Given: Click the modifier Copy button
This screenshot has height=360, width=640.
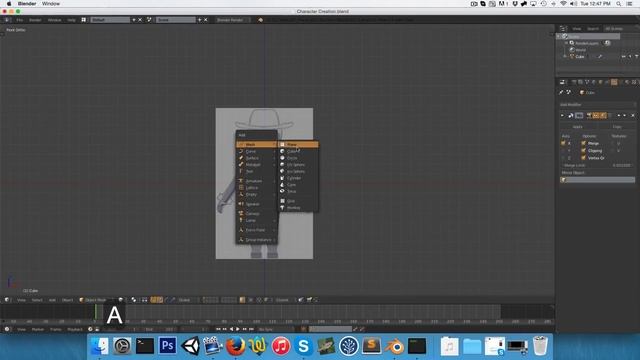Looking at the screenshot, I should (x=617, y=127).
